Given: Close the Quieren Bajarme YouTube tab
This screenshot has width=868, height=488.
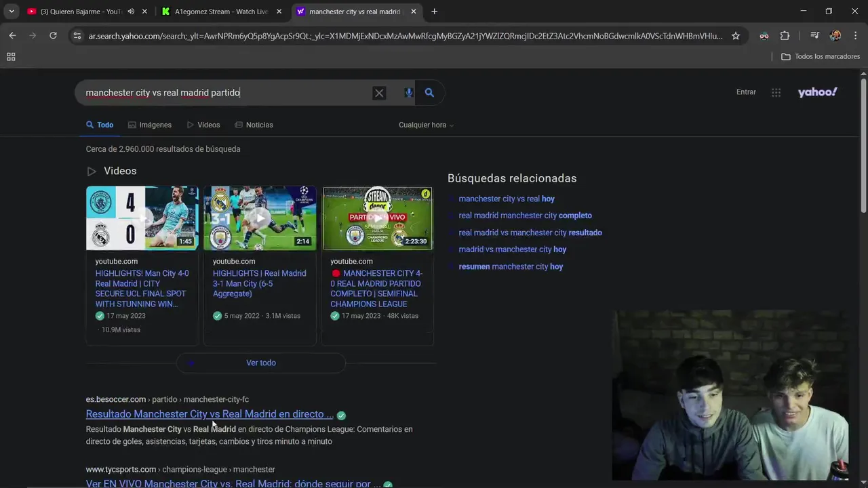Looking at the screenshot, I should 144,12.
